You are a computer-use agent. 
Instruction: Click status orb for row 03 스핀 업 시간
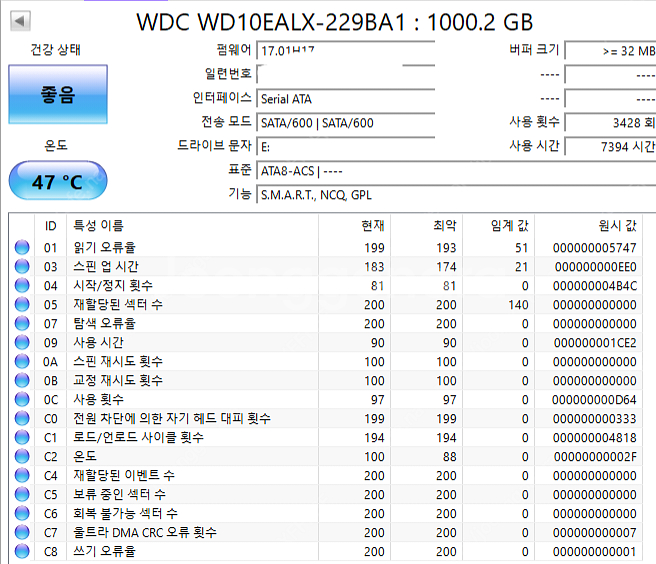22,266
